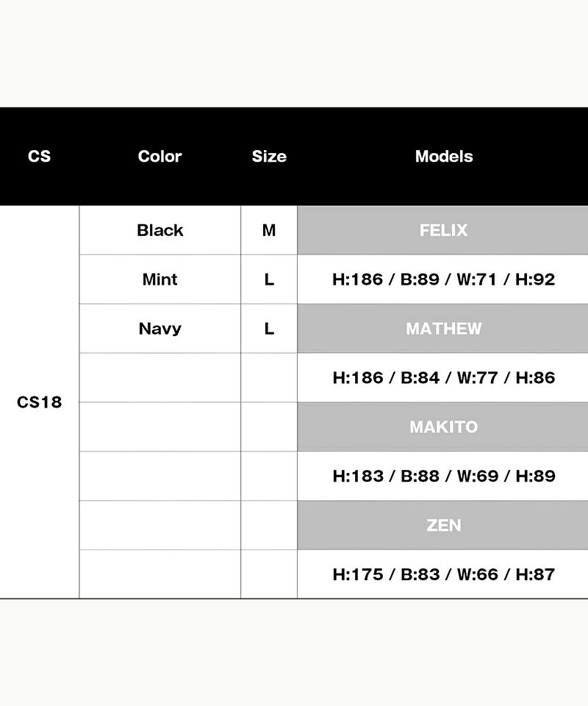Screen dimensions: 588x706
Task: Select the CS18 row label cell
Action: coord(40,402)
